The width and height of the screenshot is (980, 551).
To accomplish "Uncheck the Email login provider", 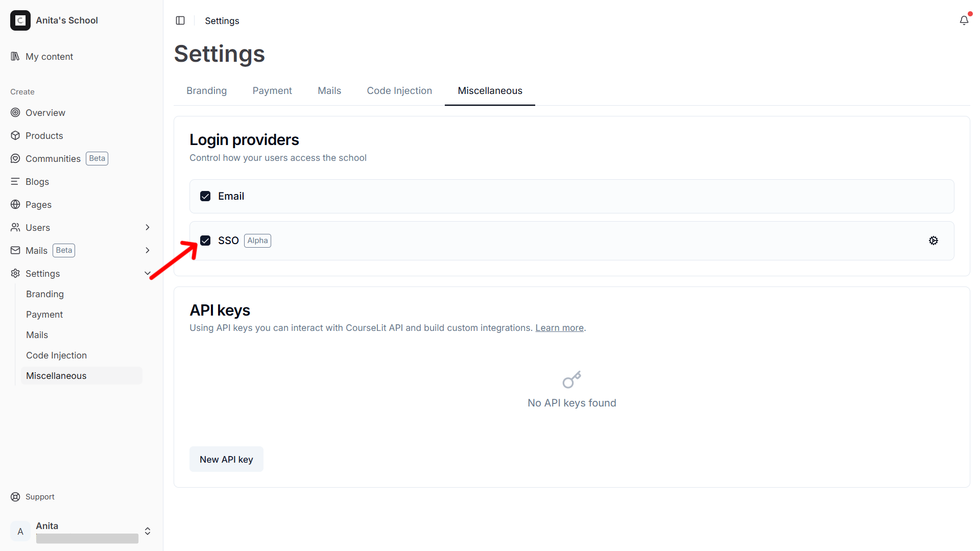I will coord(205,196).
